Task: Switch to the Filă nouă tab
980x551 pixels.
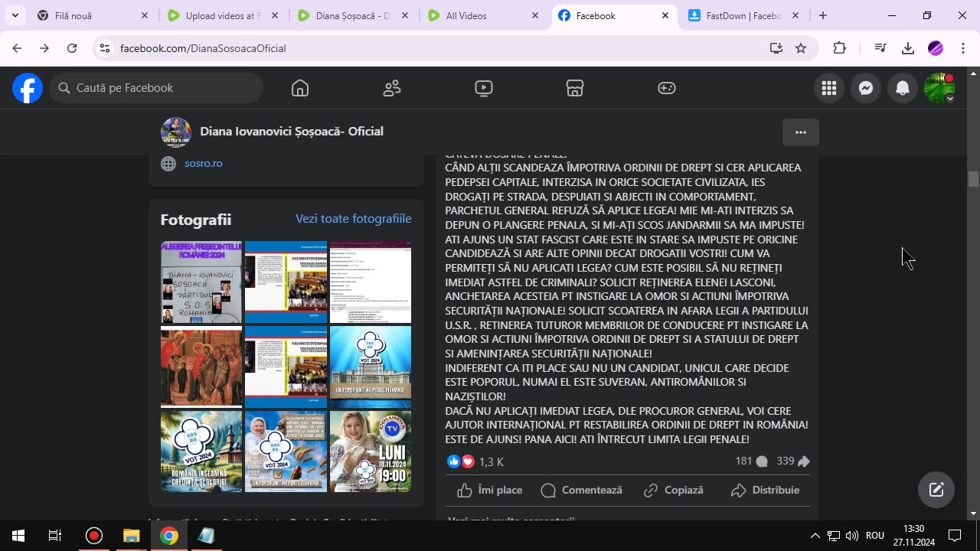Action: pyautogui.click(x=92, y=15)
